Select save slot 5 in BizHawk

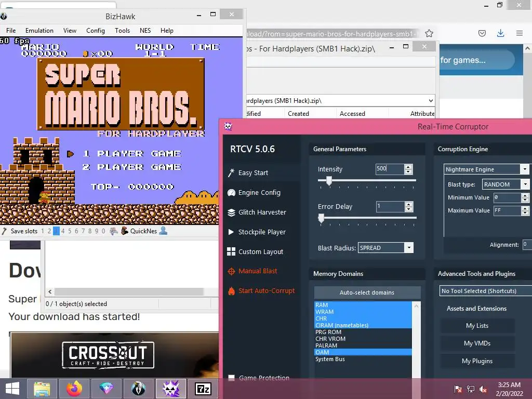70,231
